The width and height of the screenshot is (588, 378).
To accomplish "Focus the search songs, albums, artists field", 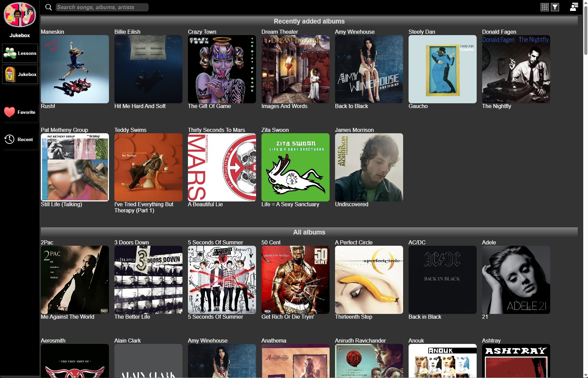I will click(x=102, y=7).
